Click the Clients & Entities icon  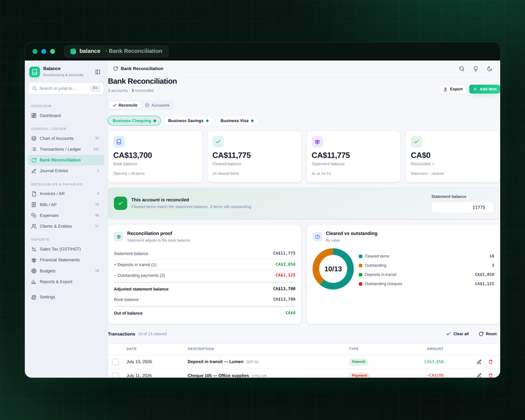[x=34, y=226]
